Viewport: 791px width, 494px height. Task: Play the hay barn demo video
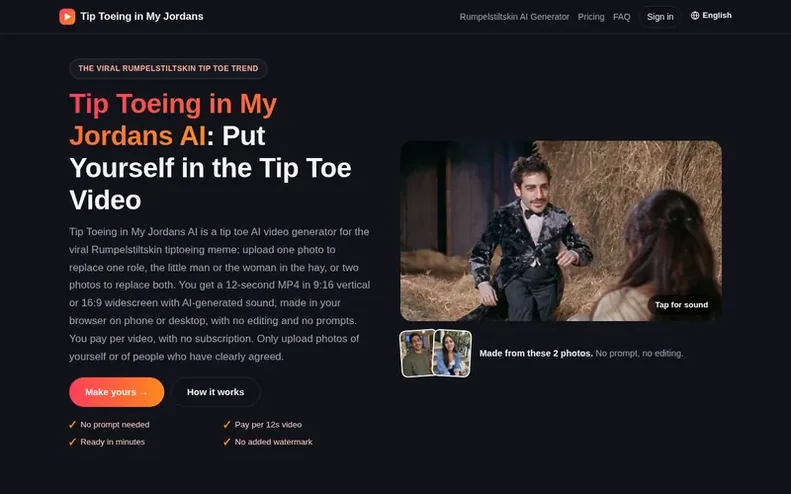pyautogui.click(x=561, y=231)
